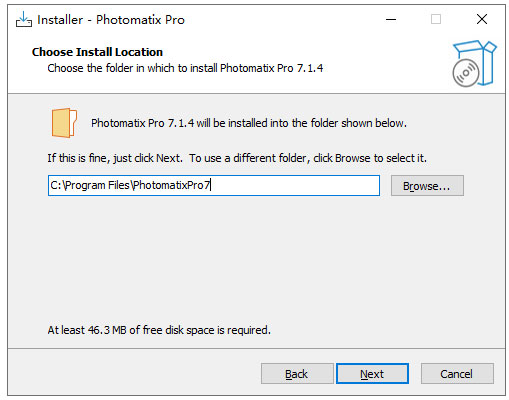
Task: Click the silver disc on the box icon
Action: click(x=466, y=73)
